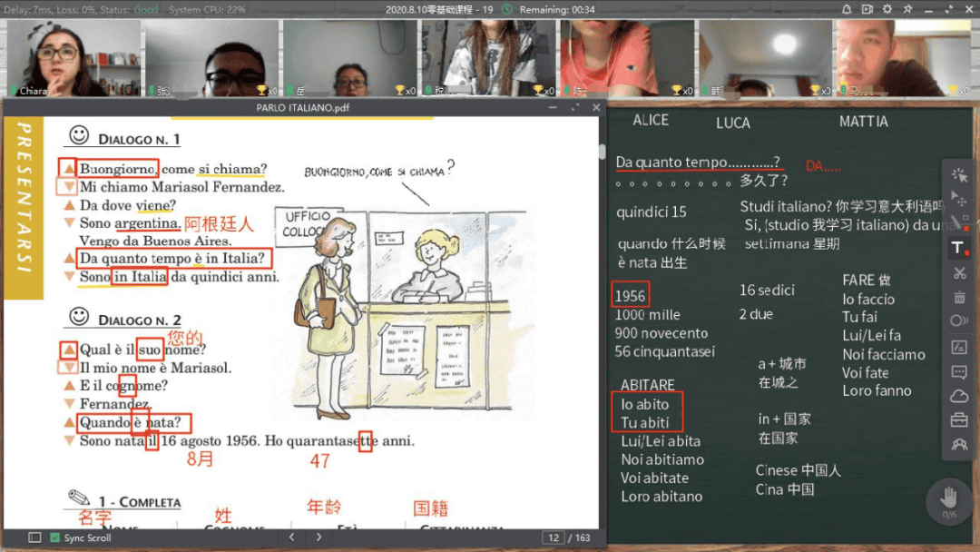Open the shapes tool in whiteboard toolbar

pos(959,321)
